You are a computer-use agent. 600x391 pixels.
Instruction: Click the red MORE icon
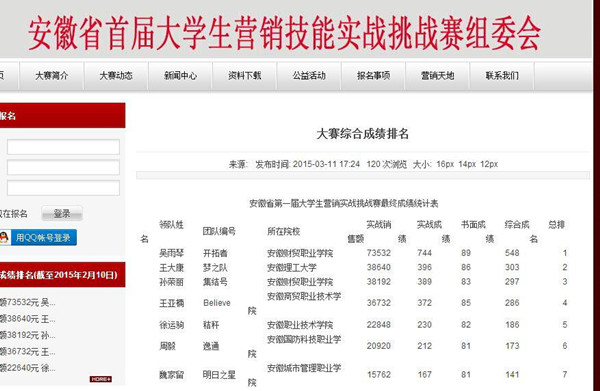click(101, 379)
